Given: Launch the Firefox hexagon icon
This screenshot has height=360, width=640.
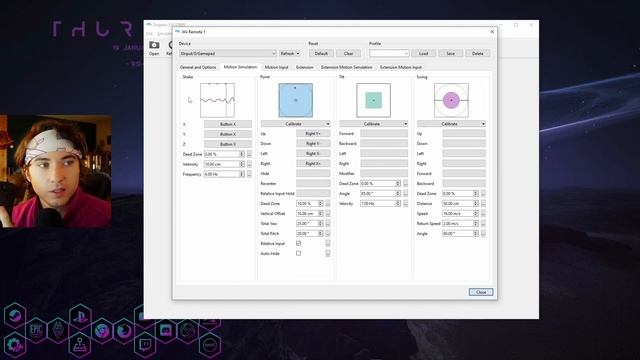Looking at the screenshot, I should pos(124,330).
